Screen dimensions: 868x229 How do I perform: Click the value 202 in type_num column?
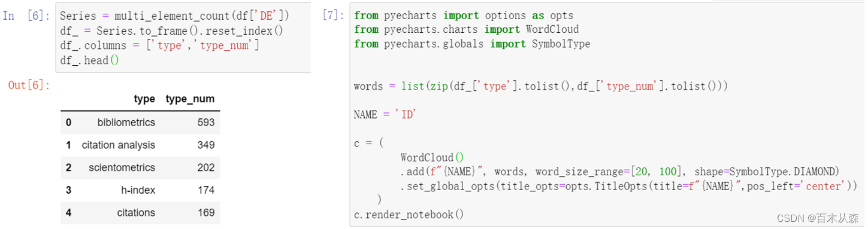coord(205,167)
